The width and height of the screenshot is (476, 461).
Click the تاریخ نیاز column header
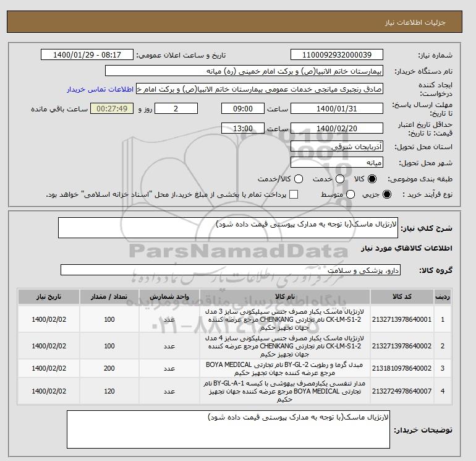point(49,297)
